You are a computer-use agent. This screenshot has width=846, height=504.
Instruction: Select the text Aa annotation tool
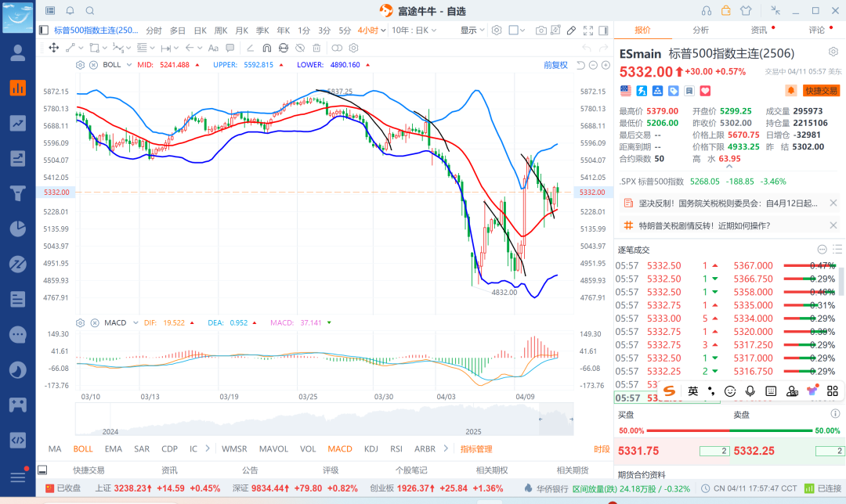tap(213, 48)
